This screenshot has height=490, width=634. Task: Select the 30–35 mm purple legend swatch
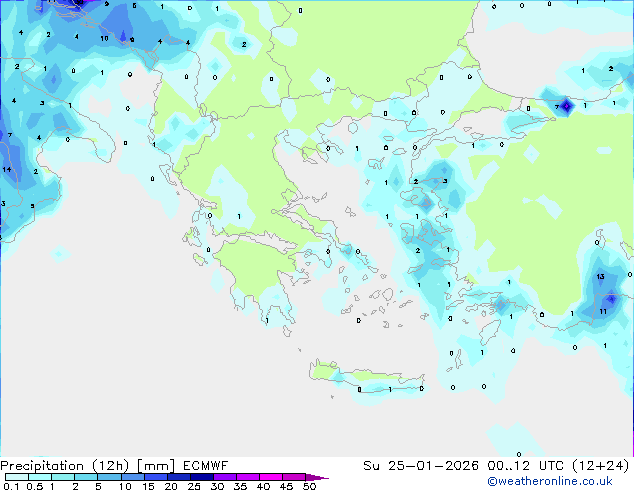(225, 477)
